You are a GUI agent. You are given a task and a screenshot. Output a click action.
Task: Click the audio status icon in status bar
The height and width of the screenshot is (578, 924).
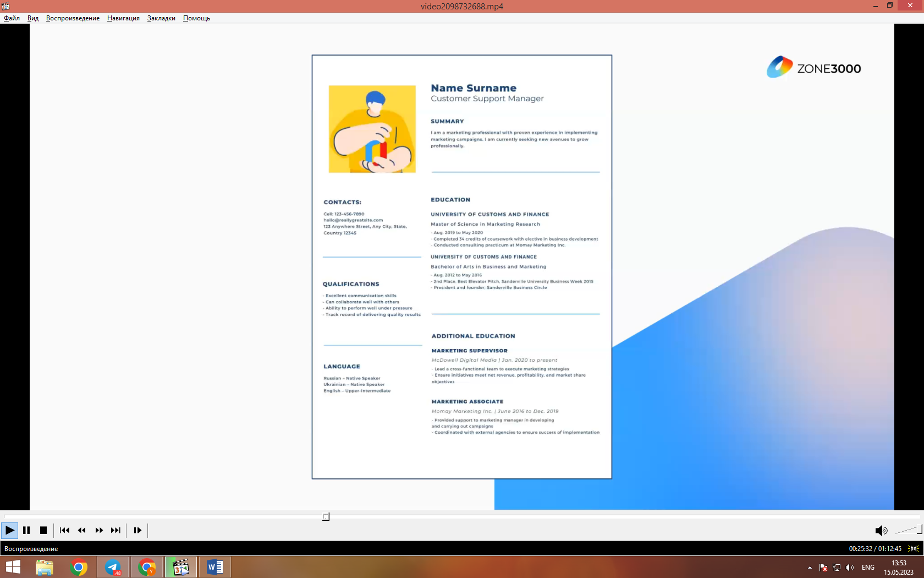tap(914, 549)
